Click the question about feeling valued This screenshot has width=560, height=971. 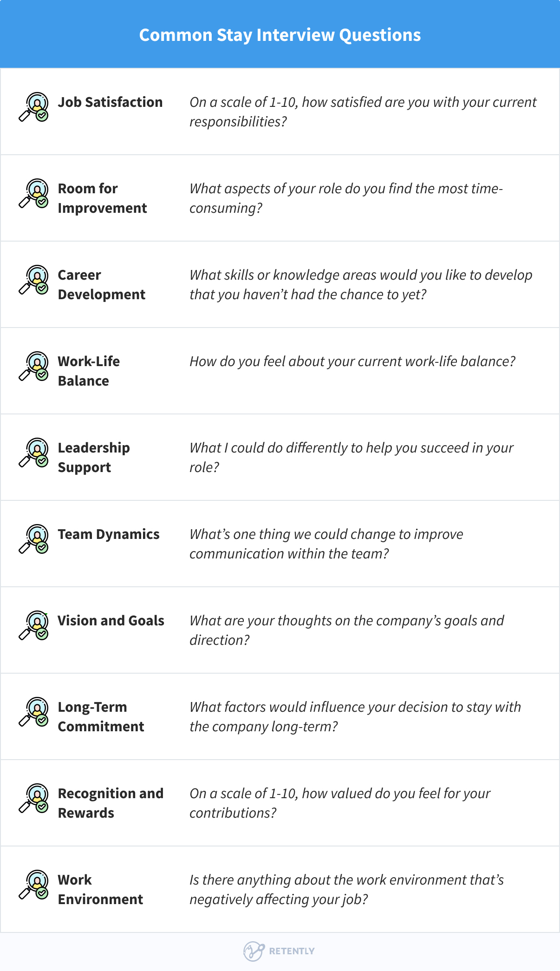pyautogui.click(x=339, y=803)
